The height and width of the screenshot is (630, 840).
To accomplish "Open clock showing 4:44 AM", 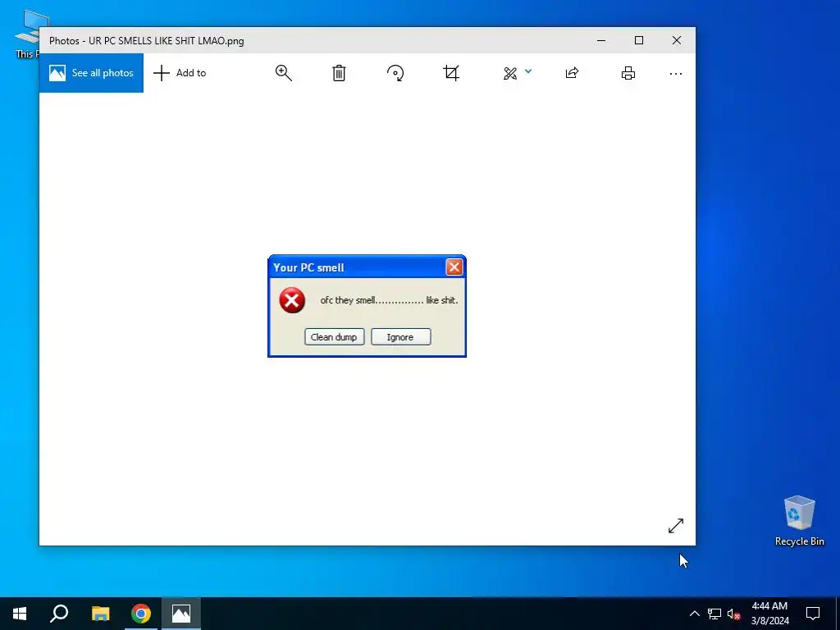I will click(x=769, y=614).
